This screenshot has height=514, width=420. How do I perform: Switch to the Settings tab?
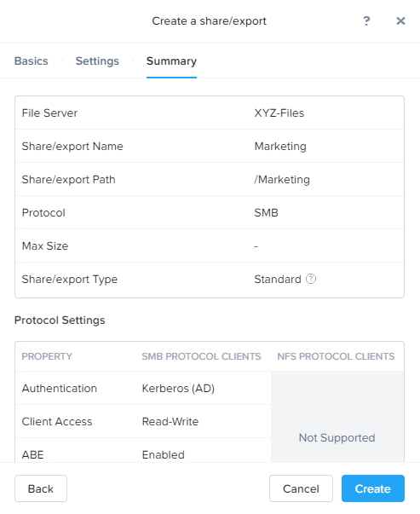coord(97,61)
